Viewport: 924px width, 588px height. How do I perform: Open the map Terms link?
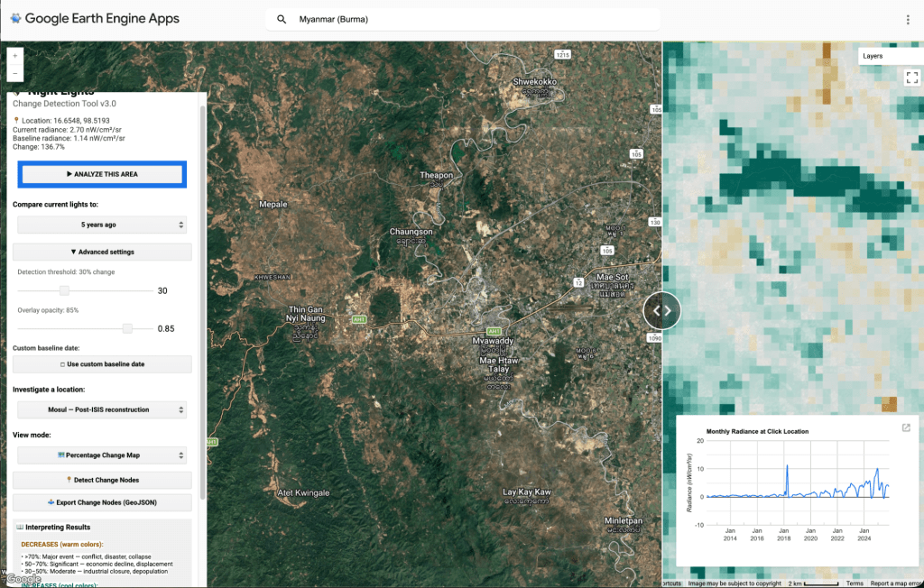(855, 583)
